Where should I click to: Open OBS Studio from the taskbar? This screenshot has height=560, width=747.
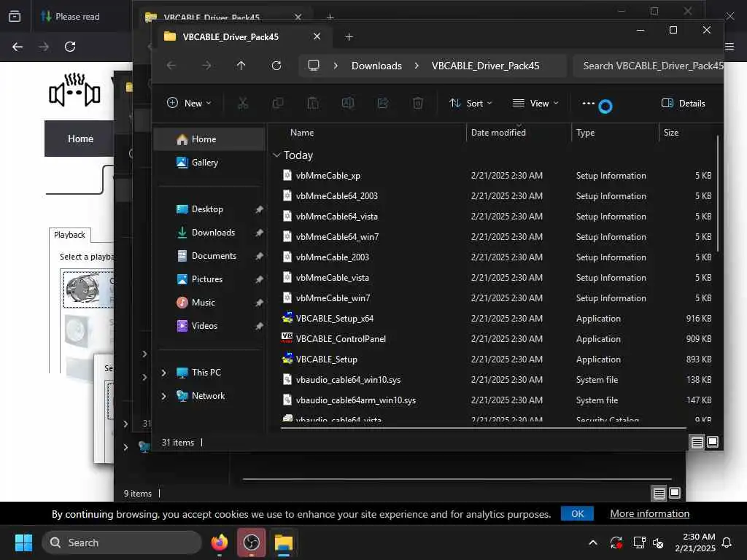252,542
